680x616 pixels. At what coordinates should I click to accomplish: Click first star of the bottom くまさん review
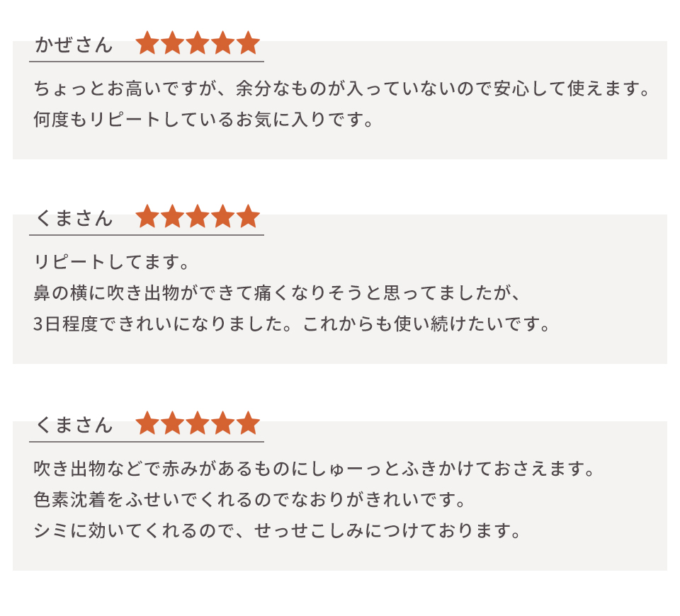coord(147,423)
